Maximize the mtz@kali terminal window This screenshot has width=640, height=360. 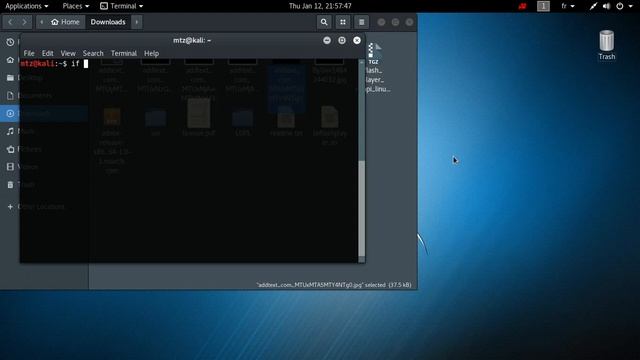point(342,40)
